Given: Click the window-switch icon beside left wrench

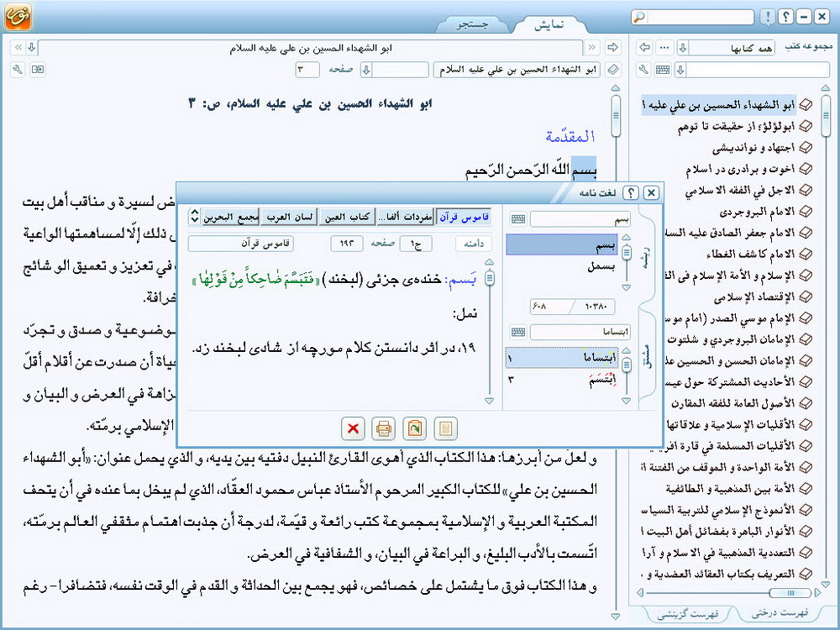Looking at the screenshot, I should (x=38, y=70).
